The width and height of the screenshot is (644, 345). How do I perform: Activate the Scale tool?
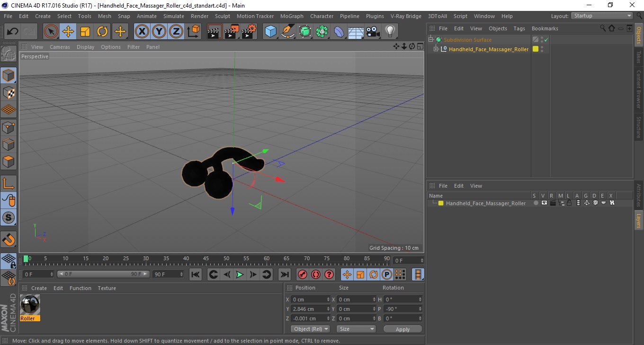(x=85, y=32)
